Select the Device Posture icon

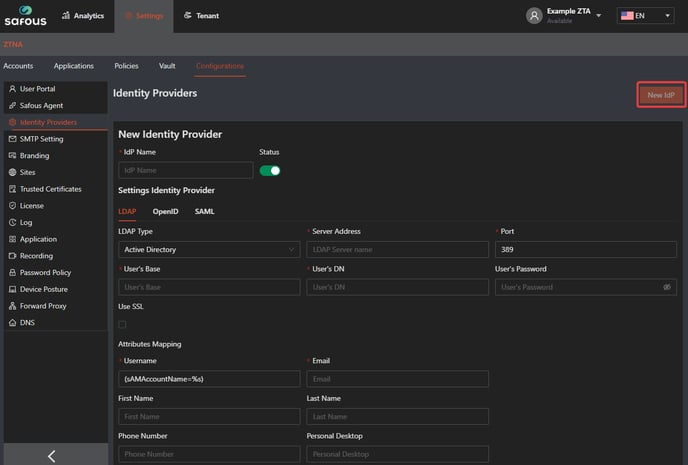click(x=12, y=289)
